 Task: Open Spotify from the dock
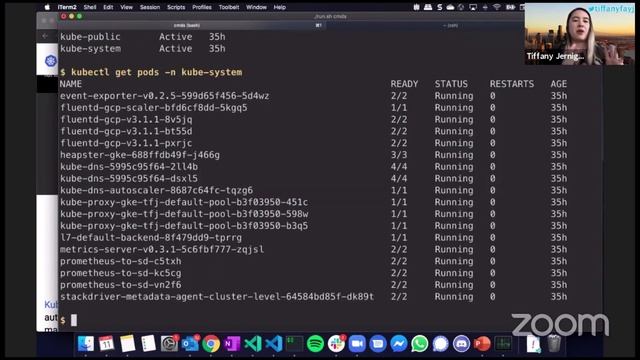[x=316, y=344]
